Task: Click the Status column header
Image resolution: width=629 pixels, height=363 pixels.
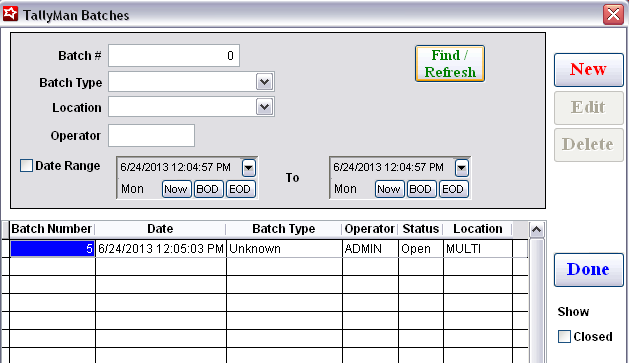Action: click(x=421, y=229)
